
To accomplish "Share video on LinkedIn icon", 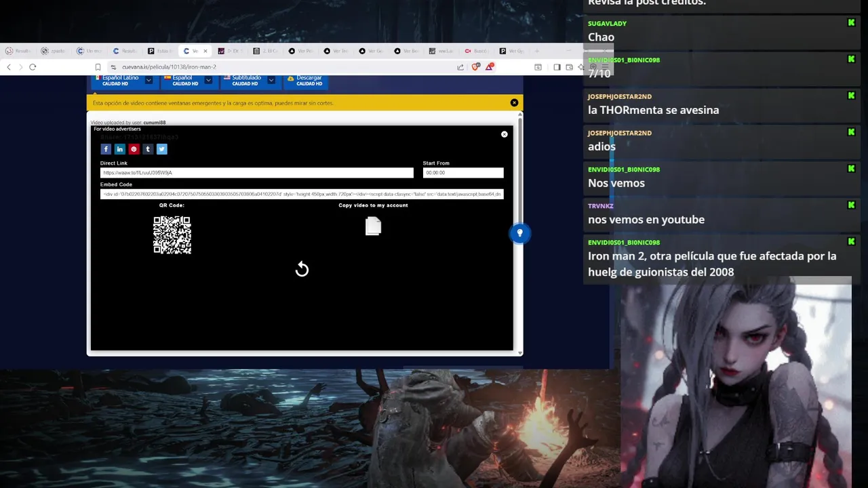I will 119,149.
